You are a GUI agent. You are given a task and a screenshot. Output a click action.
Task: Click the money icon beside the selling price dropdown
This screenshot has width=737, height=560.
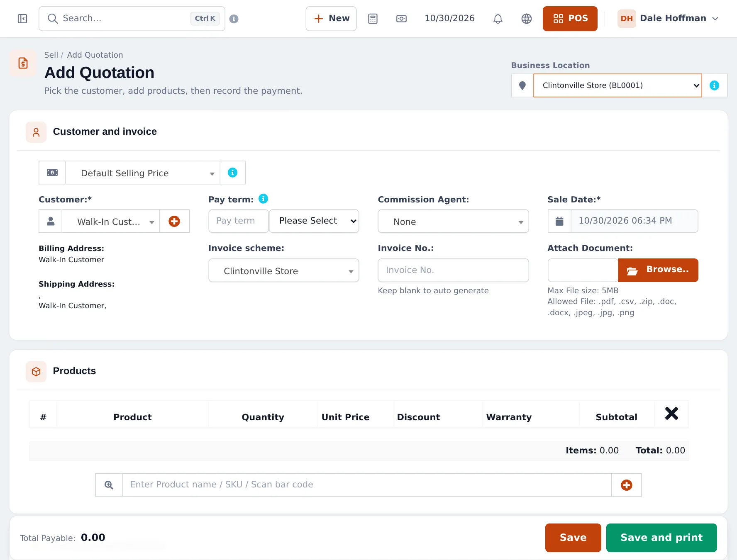tap(52, 173)
